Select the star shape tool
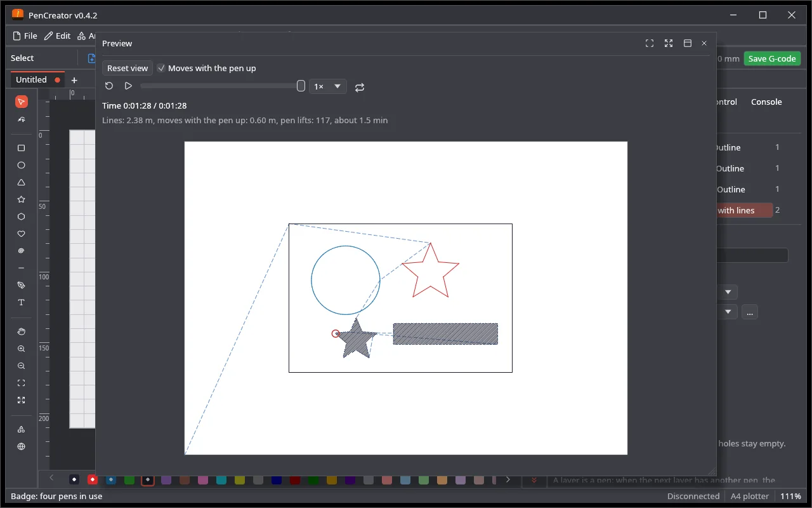Screen dimensions: 812x508 click(x=21, y=199)
